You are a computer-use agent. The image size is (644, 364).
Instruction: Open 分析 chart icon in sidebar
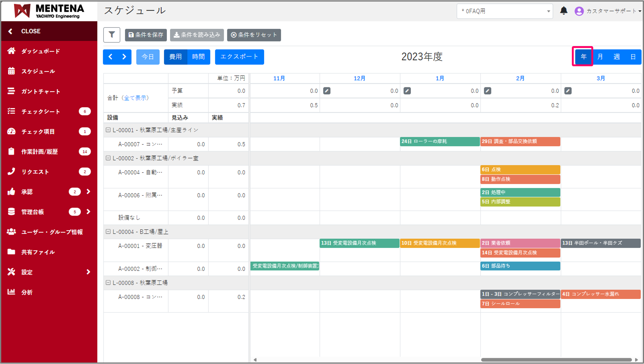11,292
